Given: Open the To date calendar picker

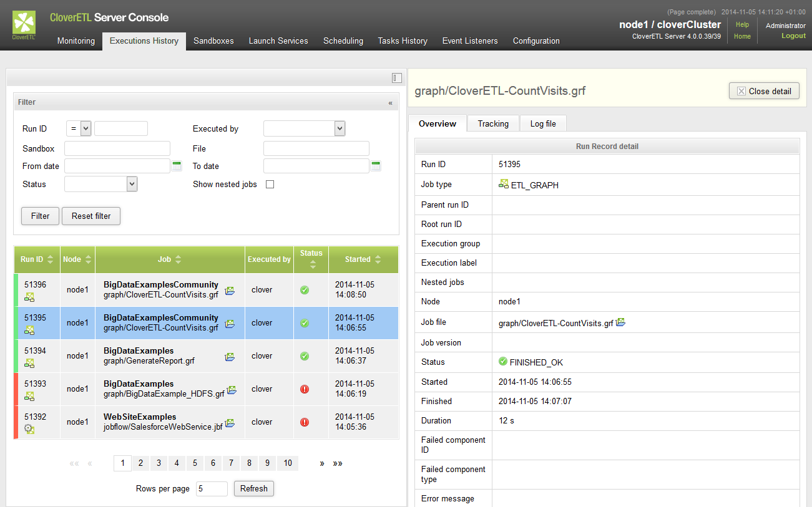Looking at the screenshot, I should tap(376, 166).
